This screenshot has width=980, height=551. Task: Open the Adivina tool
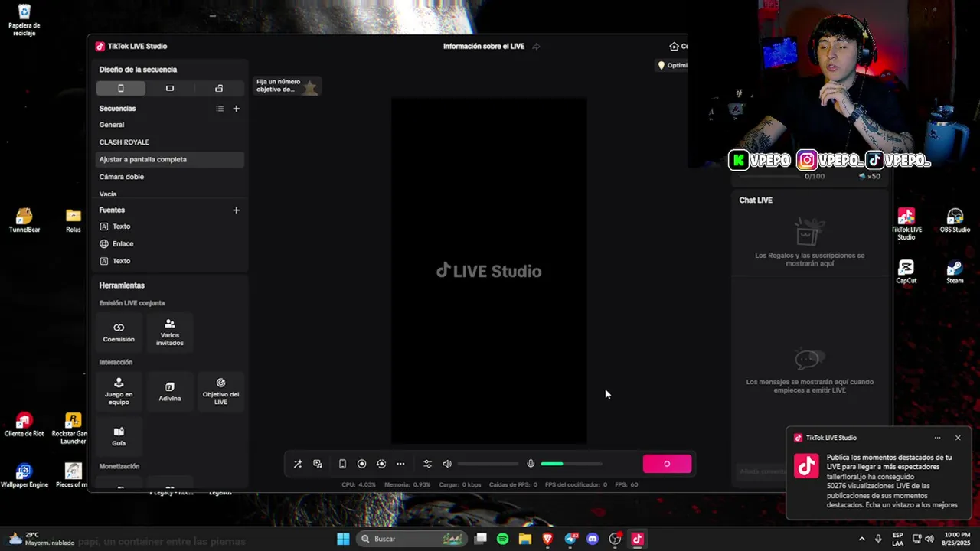coord(170,391)
